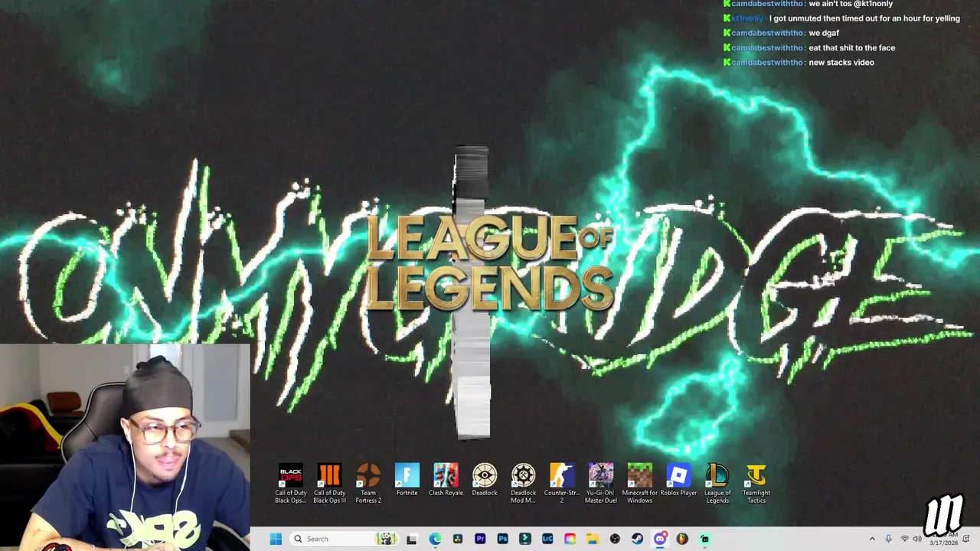Open DaVinci Resolve from the taskbar
This screenshot has height=551, width=980.
coord(458,539)
